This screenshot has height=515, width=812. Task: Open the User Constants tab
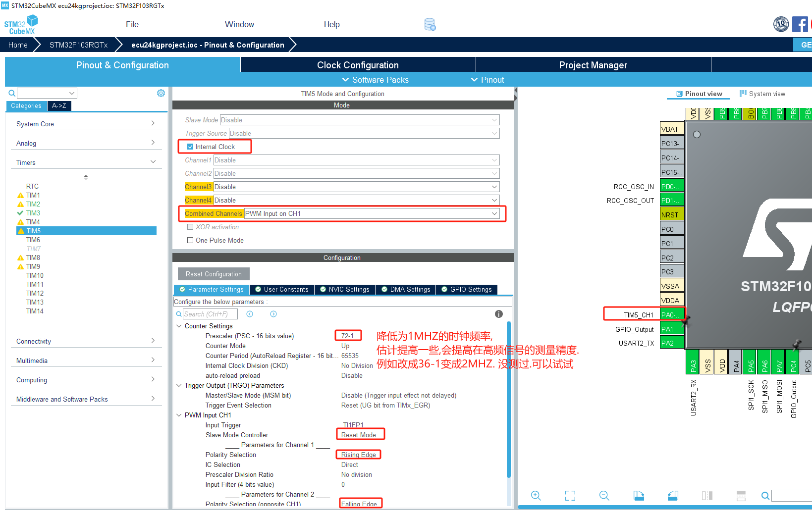(281, 289)
